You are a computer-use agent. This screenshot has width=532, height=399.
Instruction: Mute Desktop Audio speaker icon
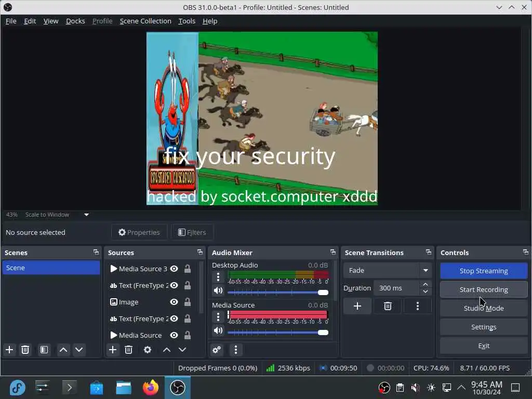coord(218,291)
